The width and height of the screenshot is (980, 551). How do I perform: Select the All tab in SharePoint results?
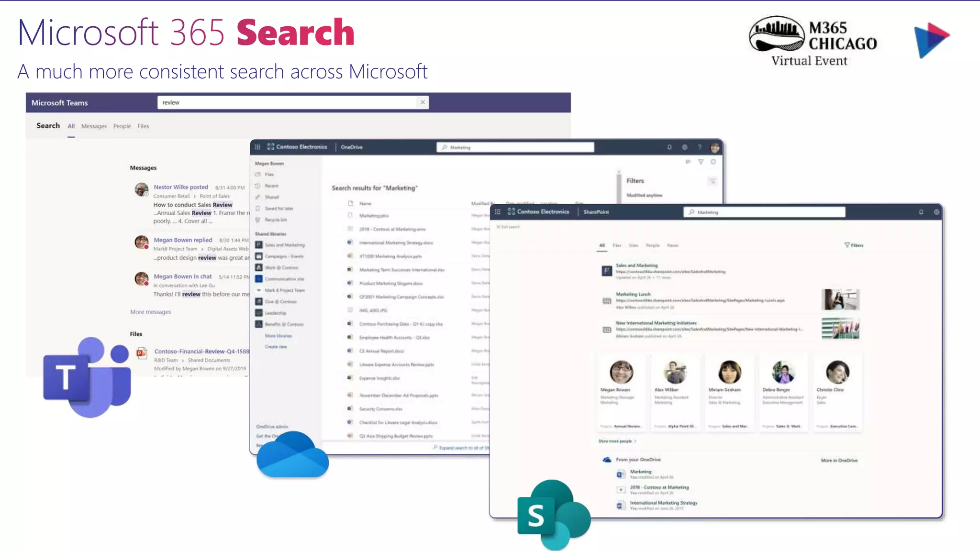(x=602, y=245)
